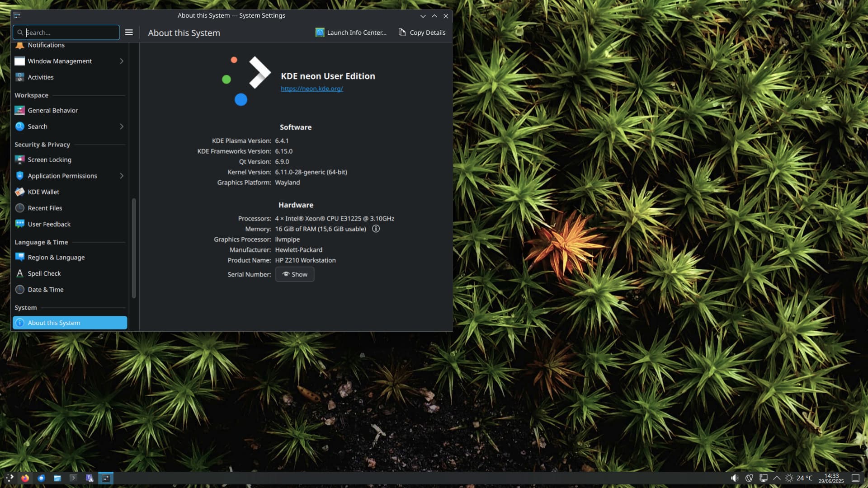Click the volume speaker tray icon
Image resolution: width=868 pixels, height=488 pixels.
point(735,478)
